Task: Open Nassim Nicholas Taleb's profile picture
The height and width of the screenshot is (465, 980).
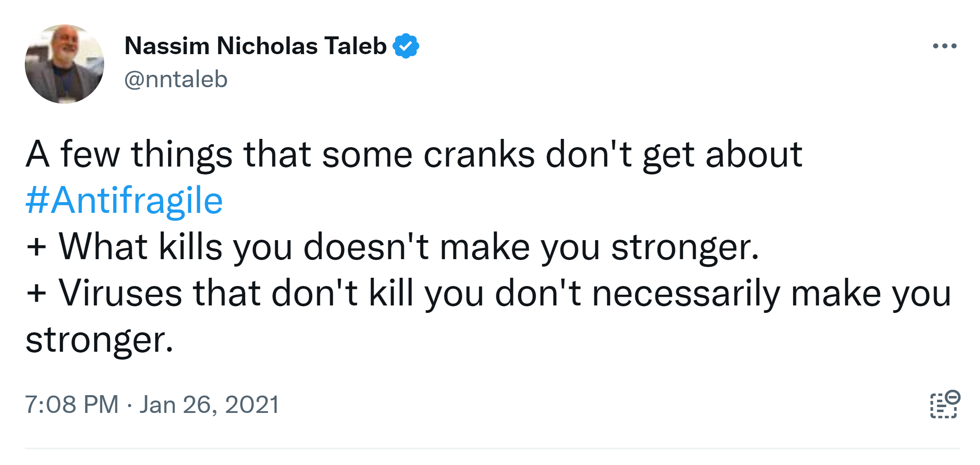Action: (x=64, y=64)
